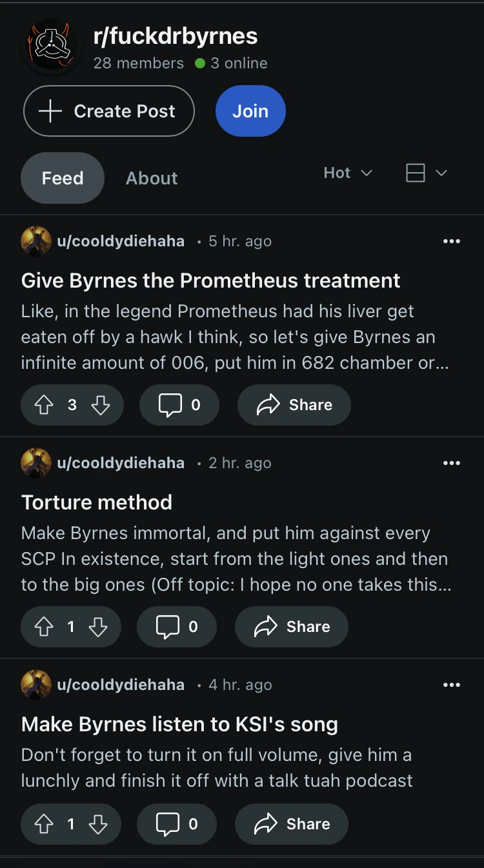Open the overflow menu on the Prometheus post
484x868 pixels.
point(452,241)
